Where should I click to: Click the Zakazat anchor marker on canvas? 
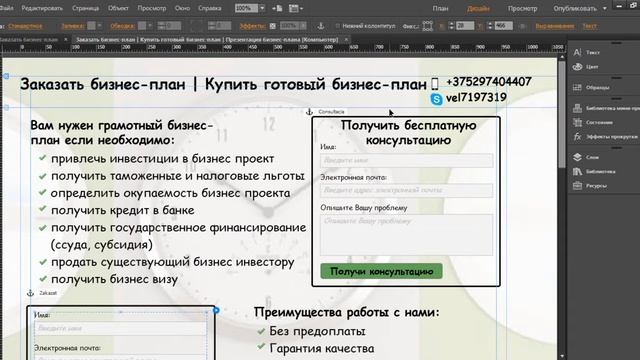coord(30,293)
